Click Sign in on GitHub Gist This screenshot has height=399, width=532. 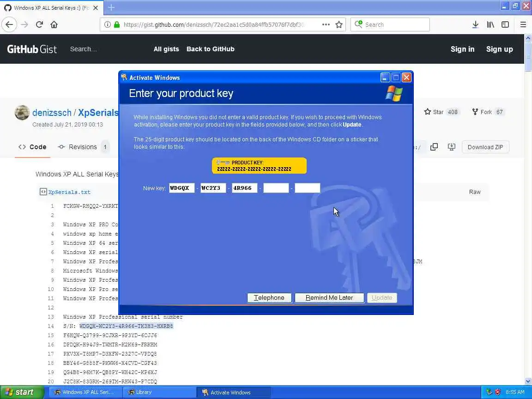coord(462,49)
